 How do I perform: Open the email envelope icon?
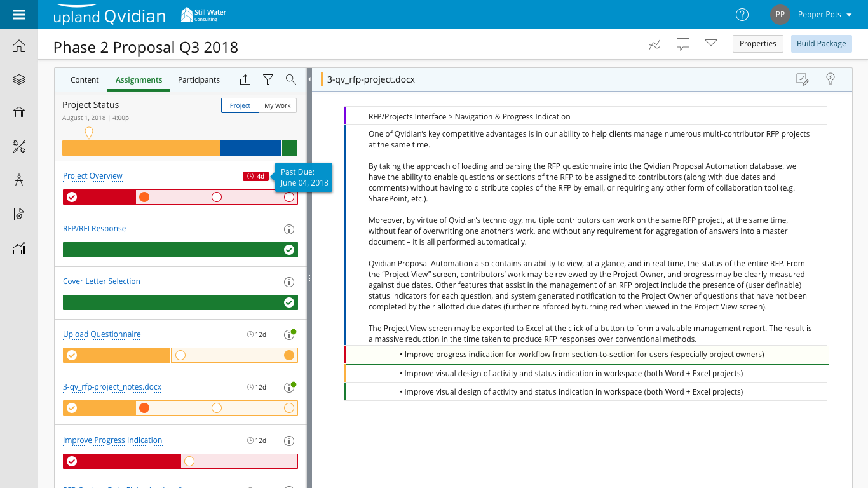pyautogui.click(x=711, y=44)
